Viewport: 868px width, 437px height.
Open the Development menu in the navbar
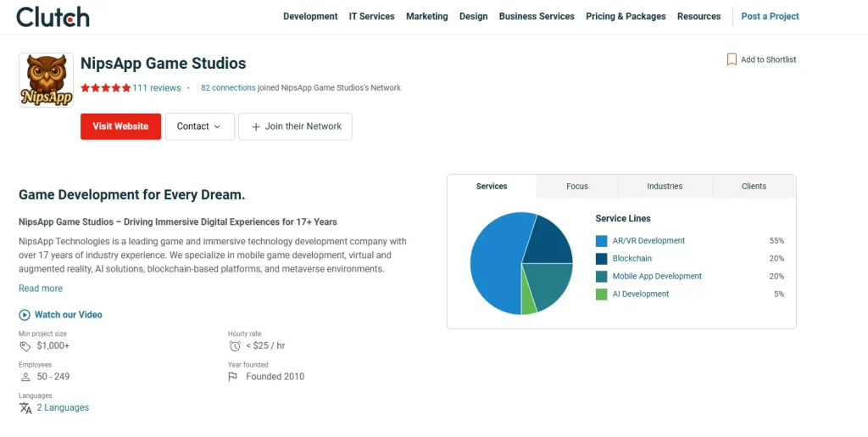point(310,16)
